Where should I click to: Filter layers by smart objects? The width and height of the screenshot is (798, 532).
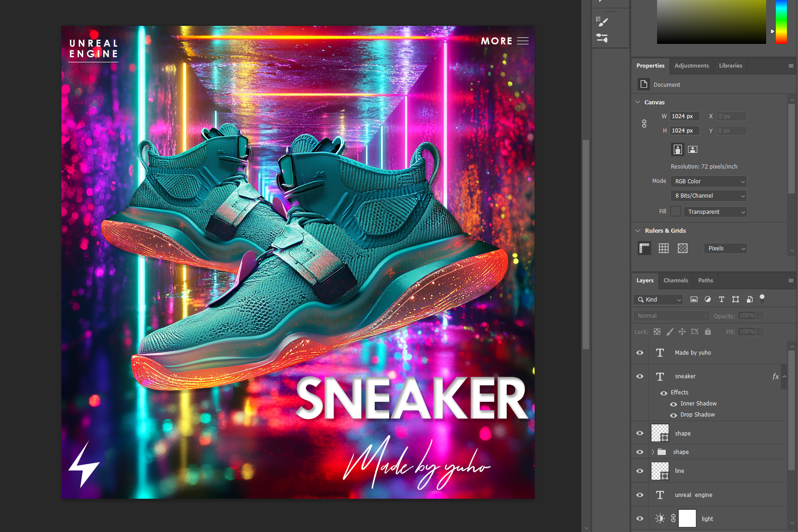pyautogui.click(x=749, y=299)
